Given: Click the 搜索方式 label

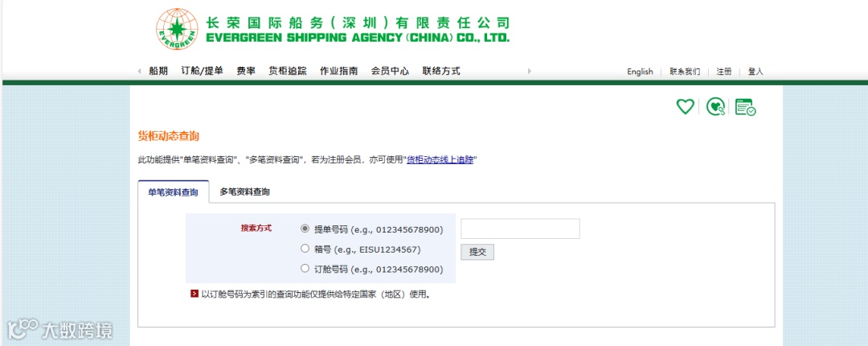Looking at the screenshot, I should (256, 228).
